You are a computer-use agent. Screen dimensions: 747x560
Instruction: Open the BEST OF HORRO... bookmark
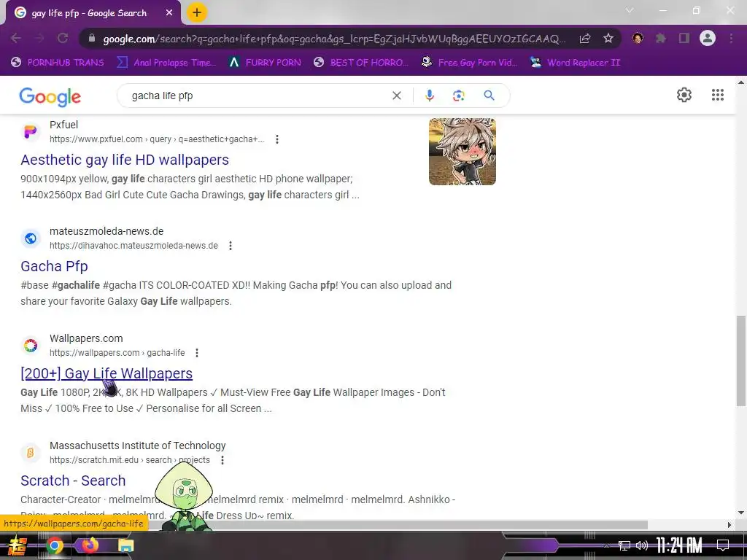coord(361,63)
